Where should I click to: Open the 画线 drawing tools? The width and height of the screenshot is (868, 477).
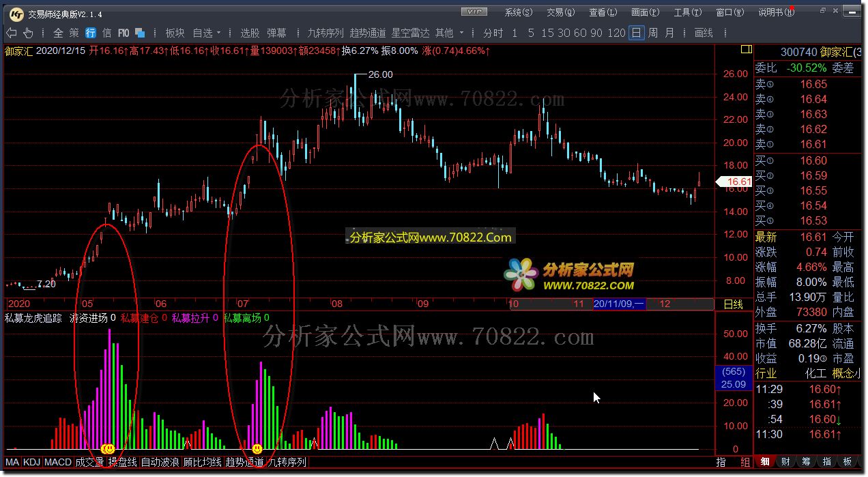coord(704,33)
